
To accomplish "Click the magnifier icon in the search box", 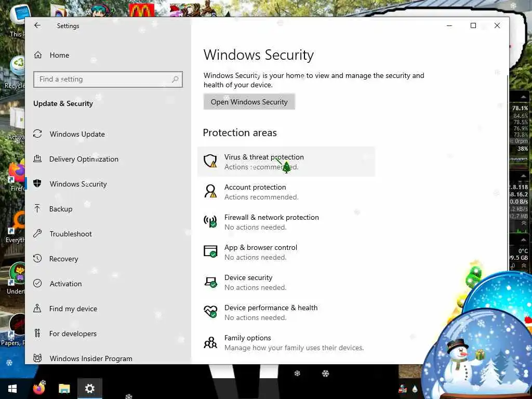I will 175,79.
